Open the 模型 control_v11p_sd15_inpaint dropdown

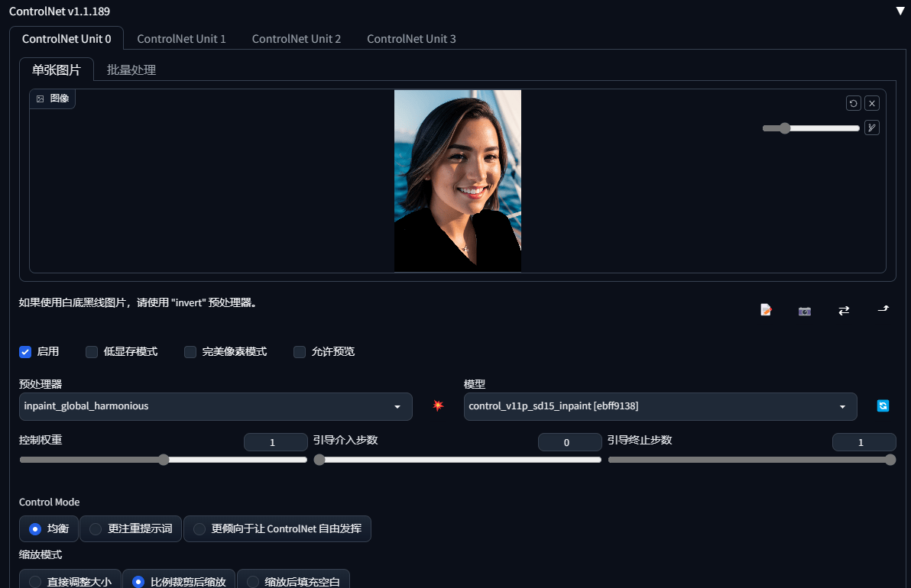660,406
